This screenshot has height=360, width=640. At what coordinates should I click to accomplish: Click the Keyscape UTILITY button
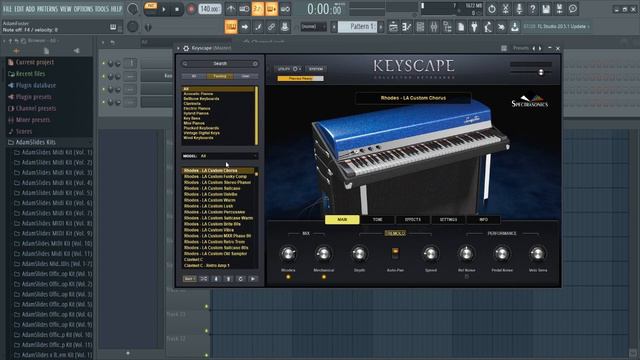click(288, 69)
